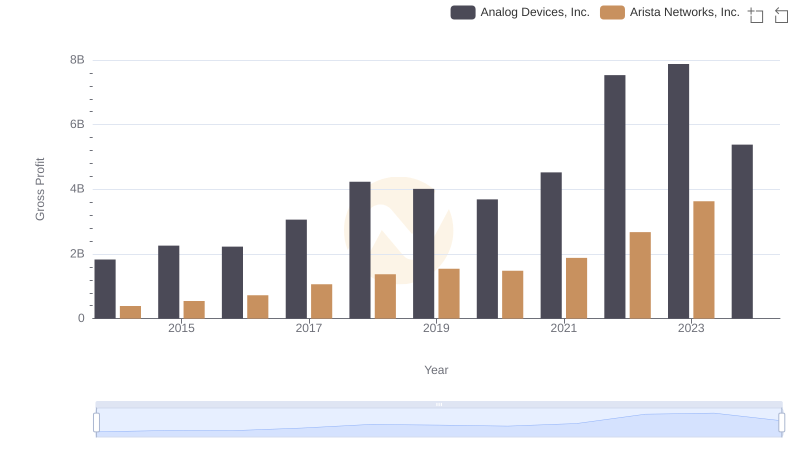Screen dimensions: 800x461
Task: Click Arista Networks bar for 2015
Action: [194, 310]
